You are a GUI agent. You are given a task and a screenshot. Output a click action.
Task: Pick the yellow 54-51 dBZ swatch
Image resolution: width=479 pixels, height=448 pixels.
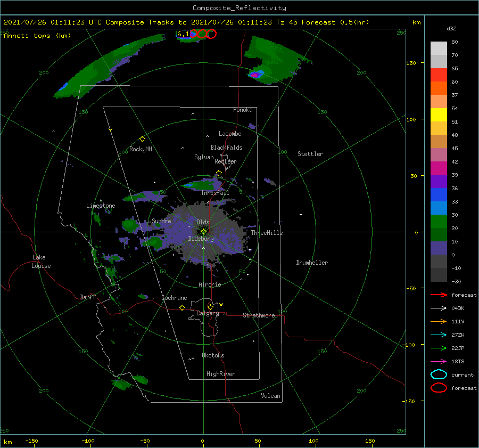tap(439, 115)
